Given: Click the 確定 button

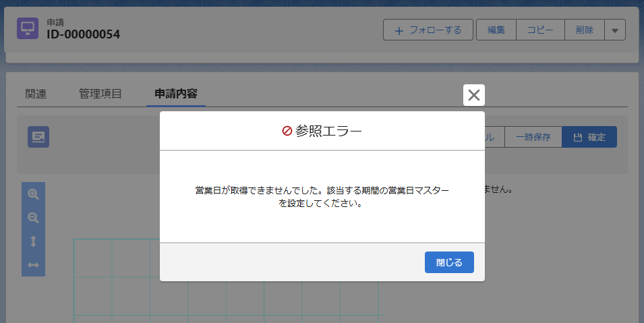Looking at the screenshot, I should (589, 137).
